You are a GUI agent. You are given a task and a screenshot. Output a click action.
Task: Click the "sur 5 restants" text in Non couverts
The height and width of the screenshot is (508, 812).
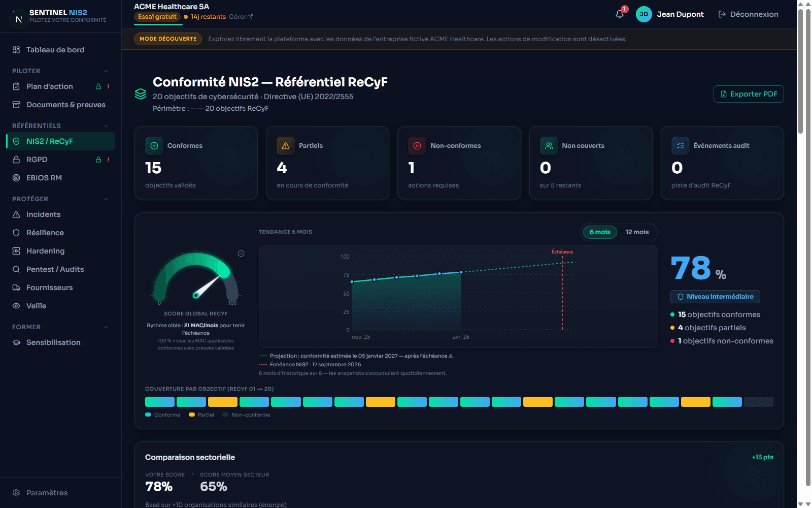pos(560,185)
